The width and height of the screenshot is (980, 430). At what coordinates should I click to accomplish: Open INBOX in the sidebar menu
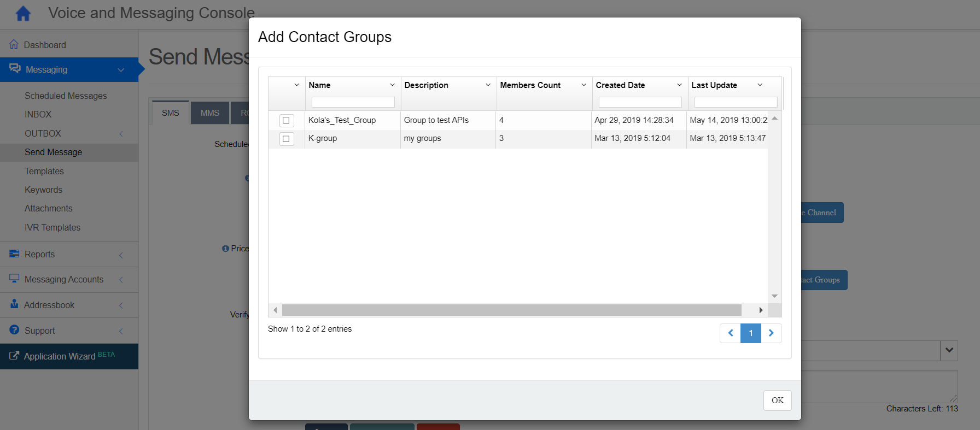(x=38, y=114)
